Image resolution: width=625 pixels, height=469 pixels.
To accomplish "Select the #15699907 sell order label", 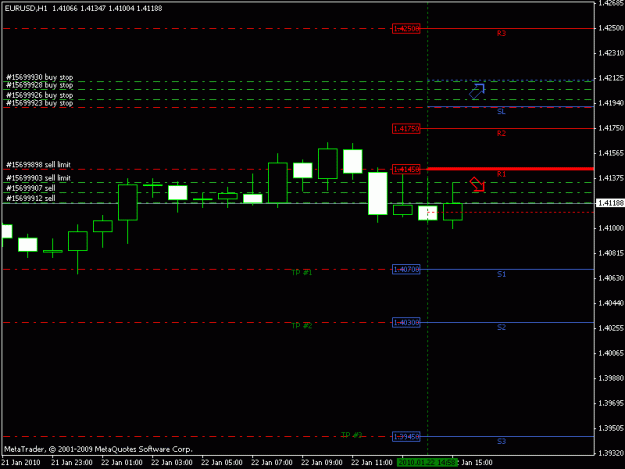I will coord(31,188).
